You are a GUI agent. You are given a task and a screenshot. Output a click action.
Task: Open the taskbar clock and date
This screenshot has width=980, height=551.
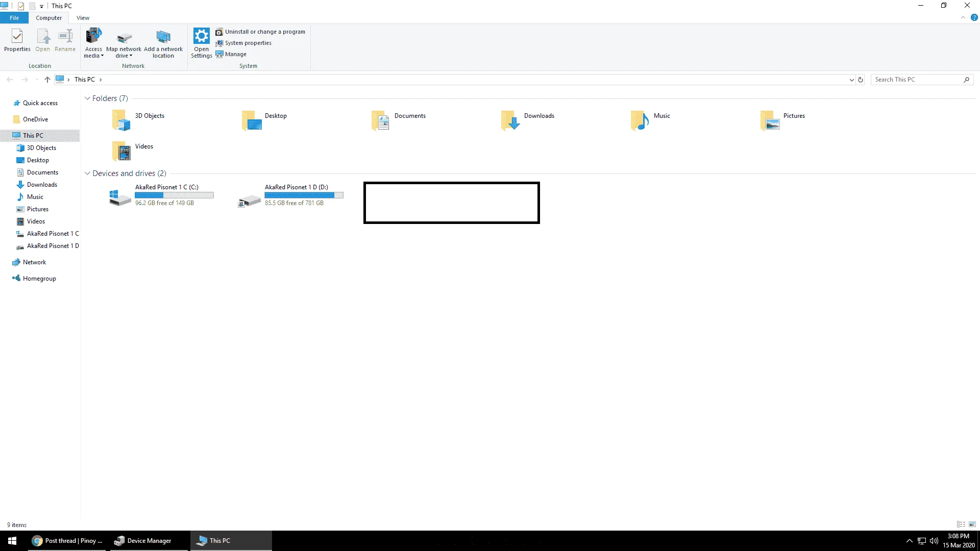pos(959,541)
